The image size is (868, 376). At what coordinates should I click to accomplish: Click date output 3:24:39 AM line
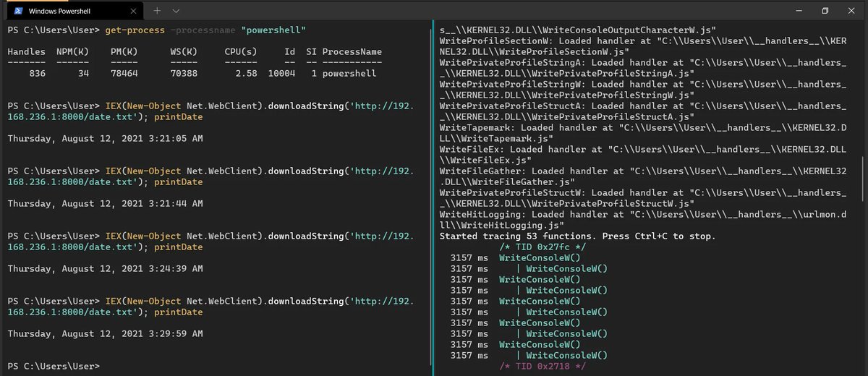click(105, 269)
